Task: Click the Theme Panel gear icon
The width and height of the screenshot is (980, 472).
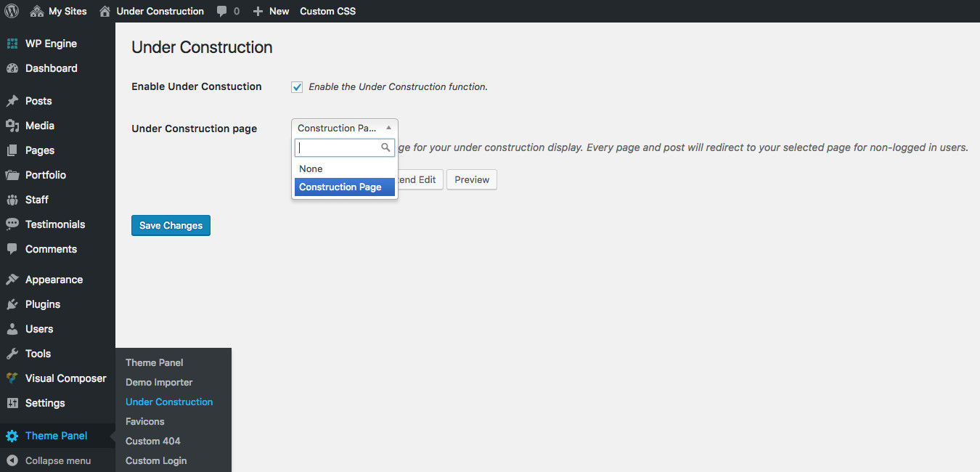Action: [12, 436]
